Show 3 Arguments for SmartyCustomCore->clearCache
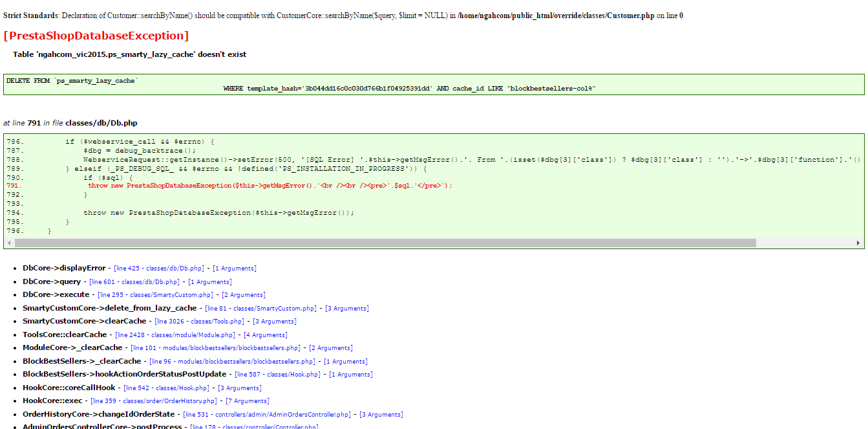The image size is (868, 429). click(x=275, y=321)
